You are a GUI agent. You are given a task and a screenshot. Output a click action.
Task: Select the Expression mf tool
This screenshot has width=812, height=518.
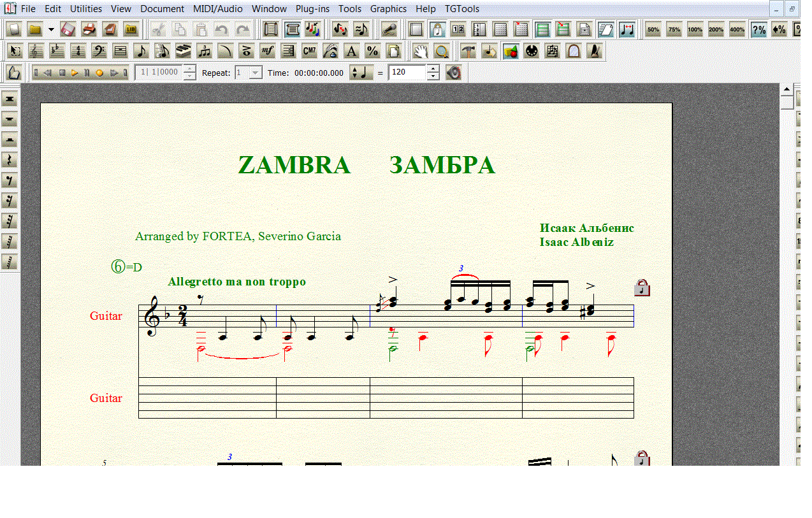[267, 51]
